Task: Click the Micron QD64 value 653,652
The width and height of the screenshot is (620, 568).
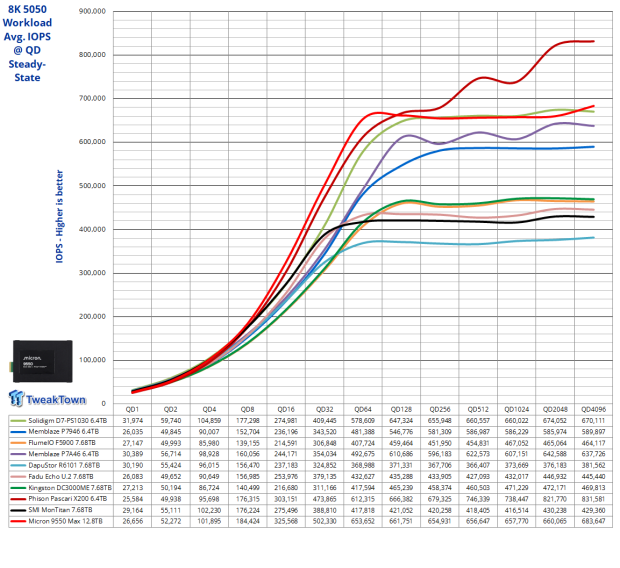Action: point(363,521)
